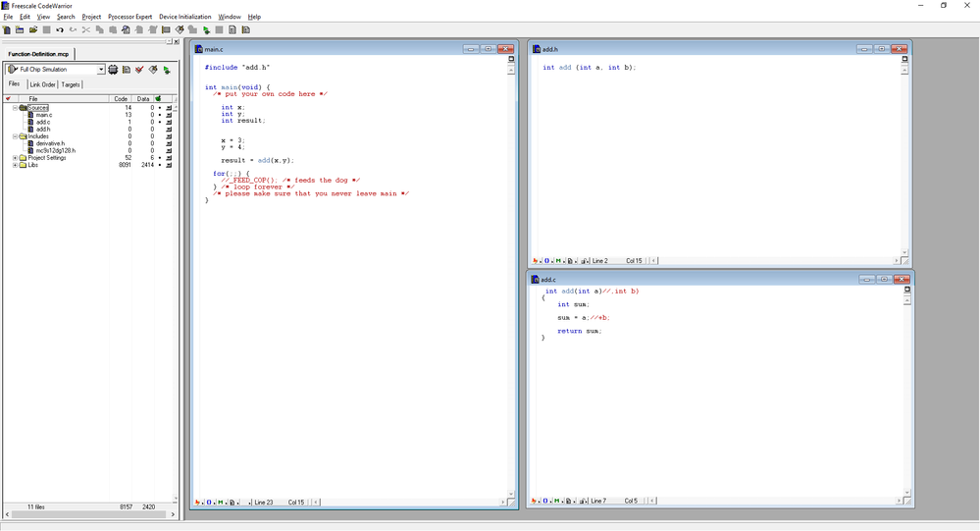Image resolution: width=980 pixels, height=531 pixels.
Task: Open the Full Chip Simulation target dropdown
Action: (x=101, y=70)
